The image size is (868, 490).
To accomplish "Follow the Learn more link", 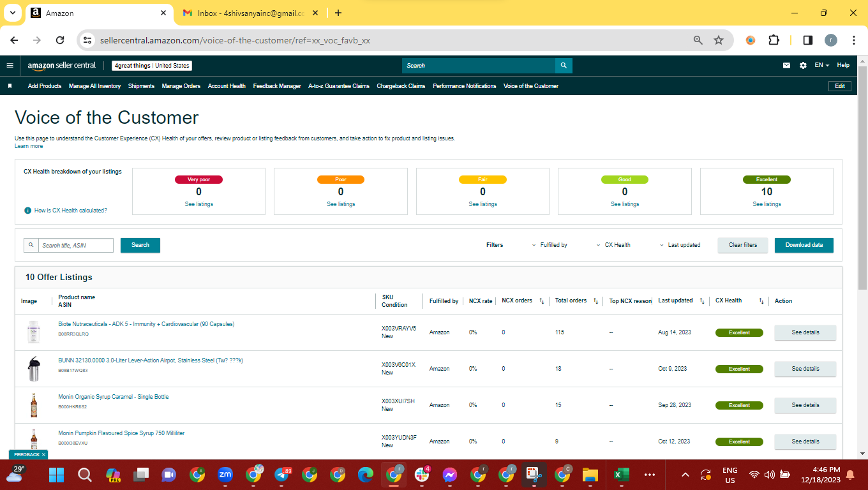I will [29, 146].
